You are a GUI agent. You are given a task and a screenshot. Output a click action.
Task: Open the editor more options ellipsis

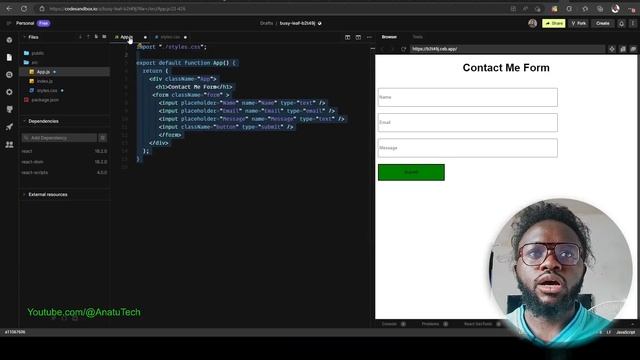coord(369,37)
